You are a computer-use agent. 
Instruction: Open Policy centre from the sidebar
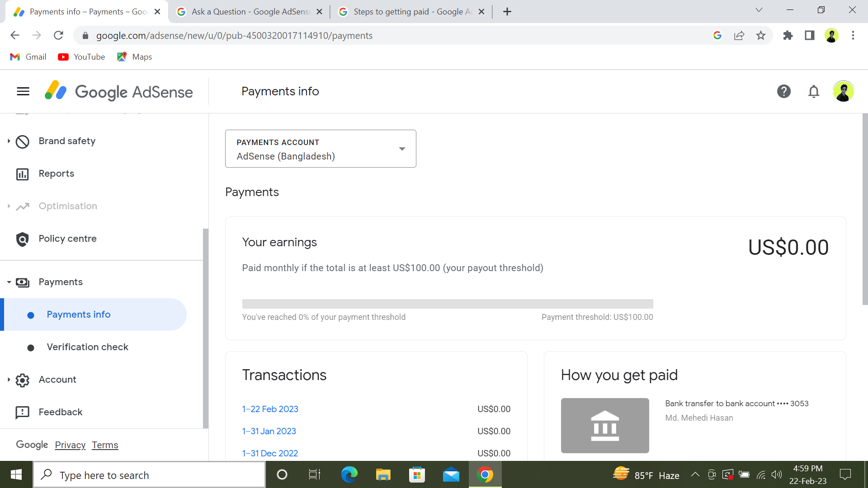click(67, 239)
